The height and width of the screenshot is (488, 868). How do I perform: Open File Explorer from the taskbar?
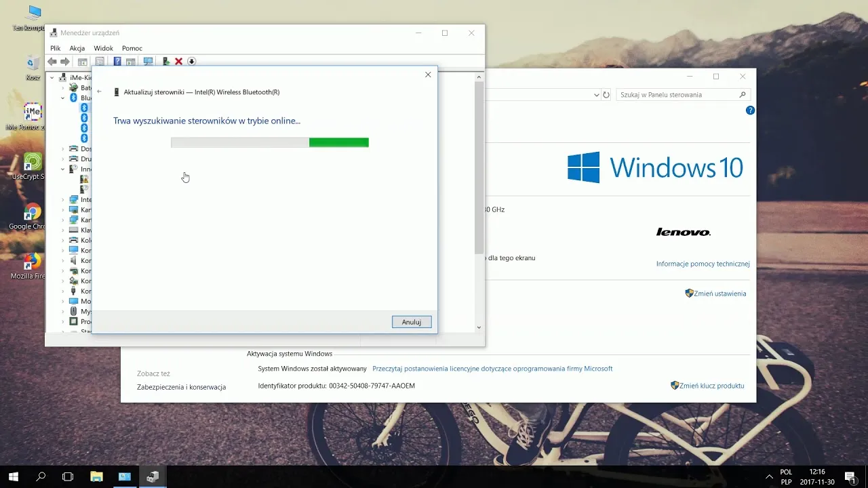click(x=96, y=476)
